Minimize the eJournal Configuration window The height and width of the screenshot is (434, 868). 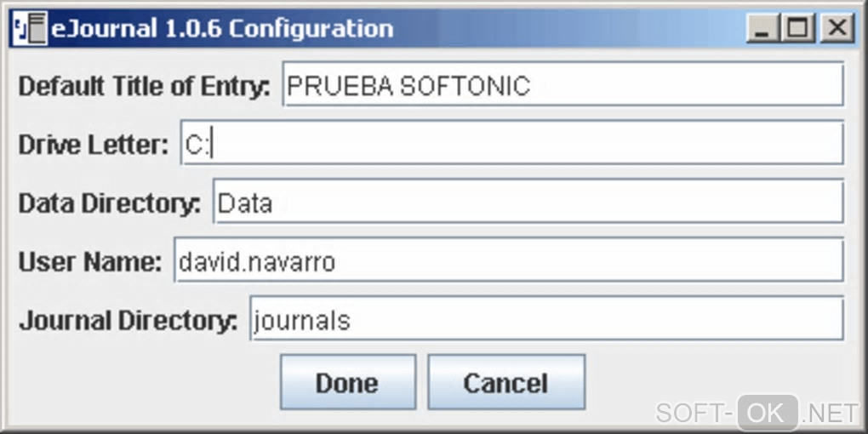(x=762, y=30)
